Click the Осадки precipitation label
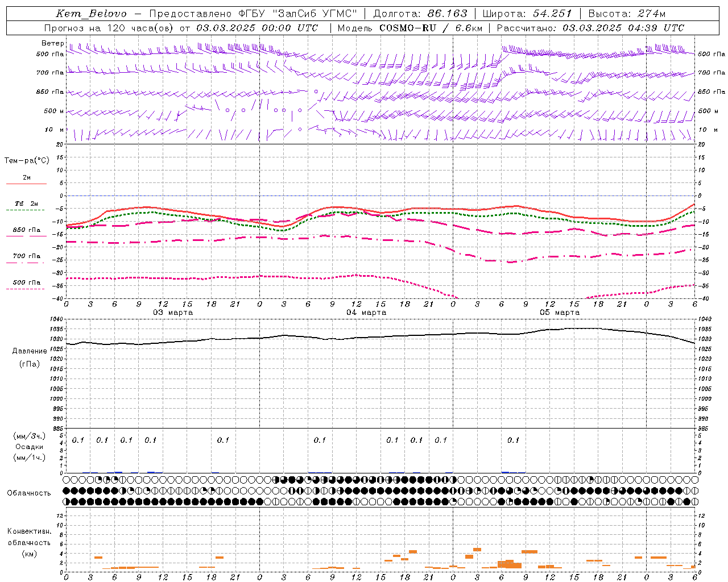The image size is (728, 582). 30,447
